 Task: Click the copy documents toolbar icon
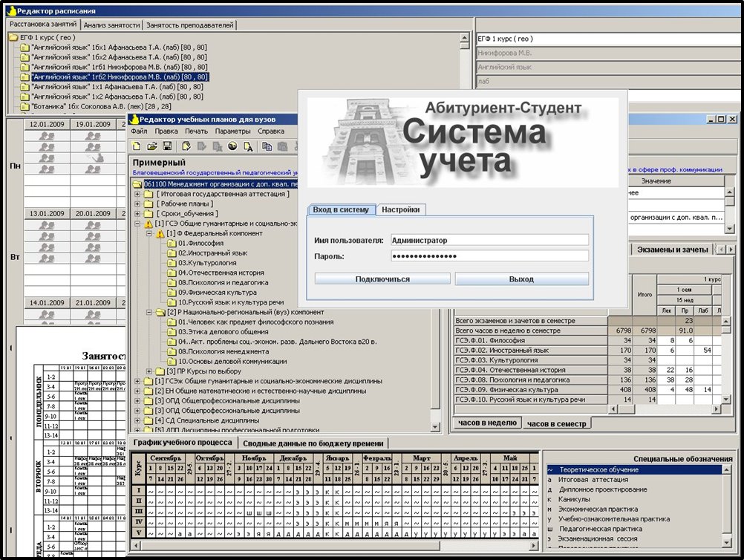(267, 146)
